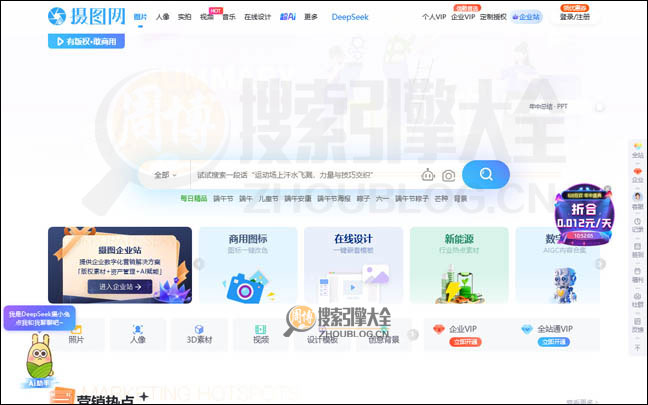Click the carousel previous arrow

[x=199, y=264]
